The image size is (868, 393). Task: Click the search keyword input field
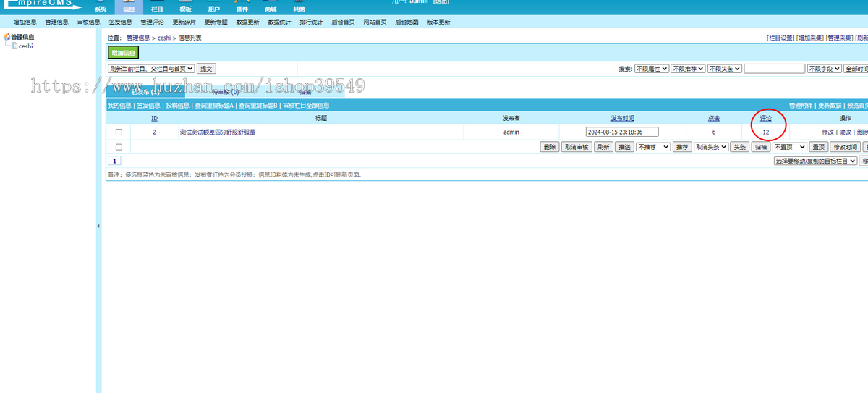pyautogui.click(x=775, y=69)
